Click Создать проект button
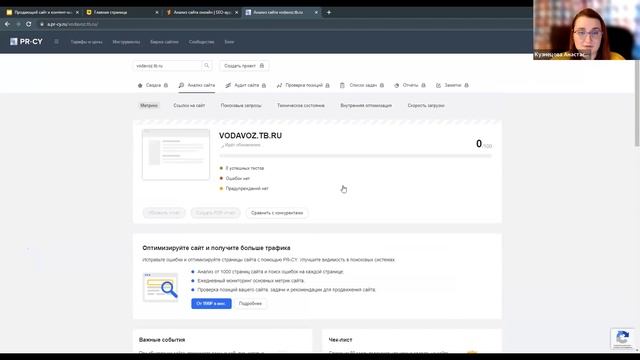 (244, 66)
